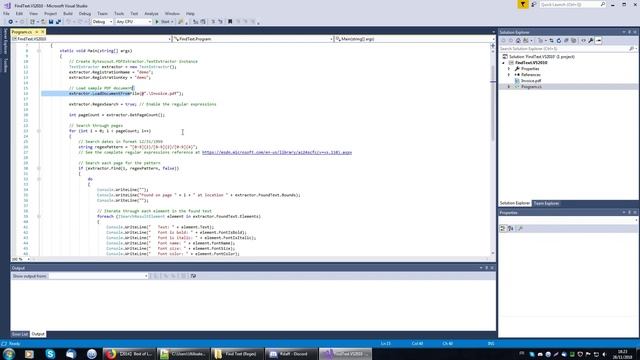640x360 pixels.
Task: Click the alphabetical sort icon in Properties
Action: click(510, 229)
